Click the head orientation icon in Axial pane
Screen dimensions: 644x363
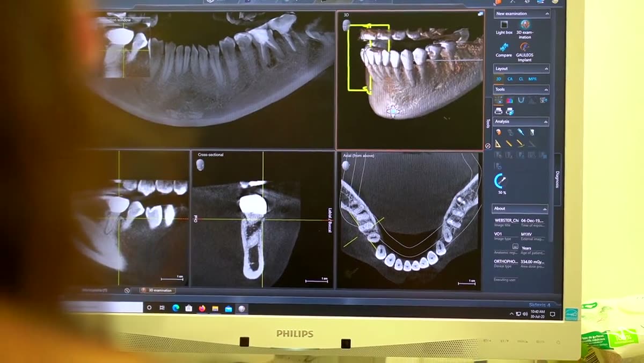tap(347, 166)
